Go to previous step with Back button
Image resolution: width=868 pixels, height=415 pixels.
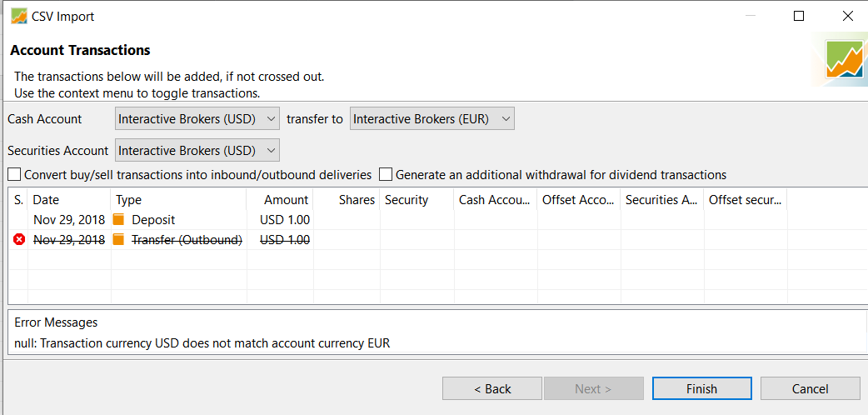pyautogui.click(x=492, y=389)
